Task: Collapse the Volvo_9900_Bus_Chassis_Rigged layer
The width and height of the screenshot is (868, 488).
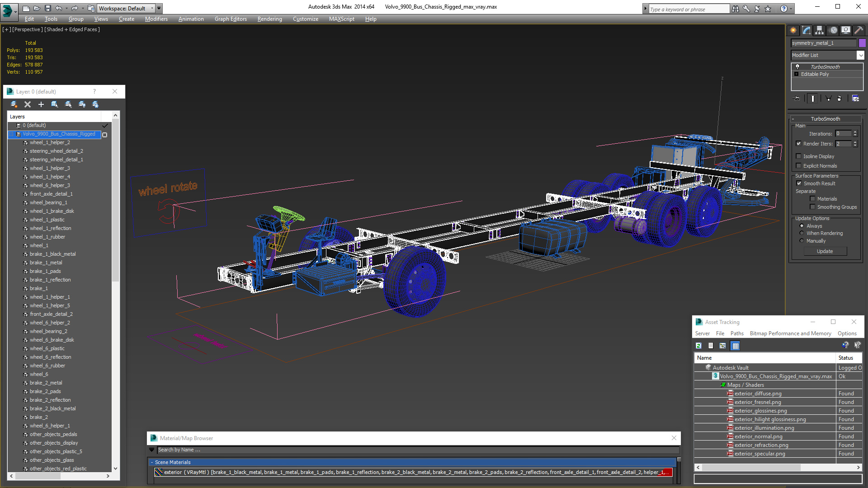Action: point(11,134)
